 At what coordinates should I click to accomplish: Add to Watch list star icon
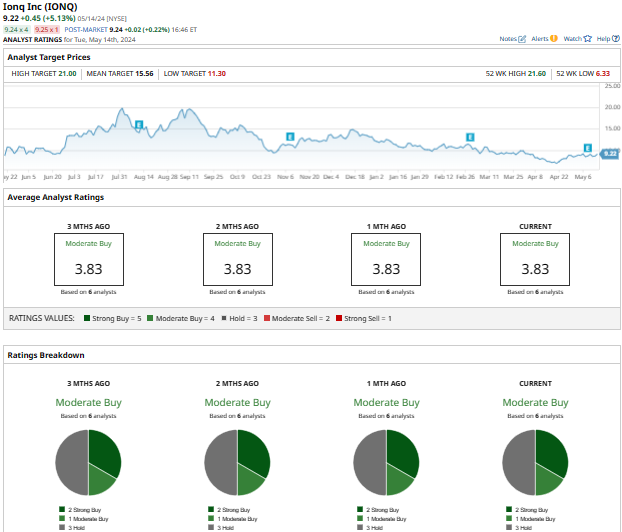click(x=587, y=38)
